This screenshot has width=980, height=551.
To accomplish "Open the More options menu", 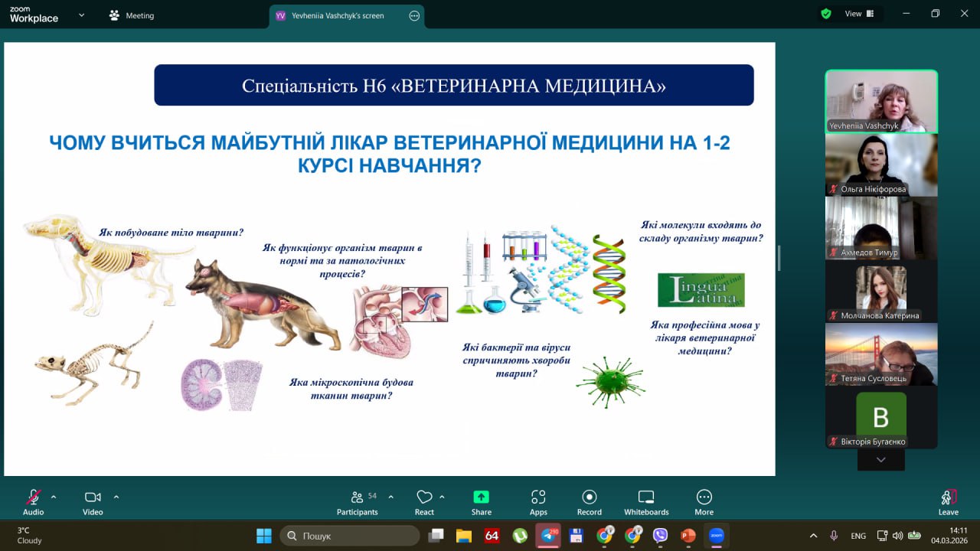I will coord(704,501).
